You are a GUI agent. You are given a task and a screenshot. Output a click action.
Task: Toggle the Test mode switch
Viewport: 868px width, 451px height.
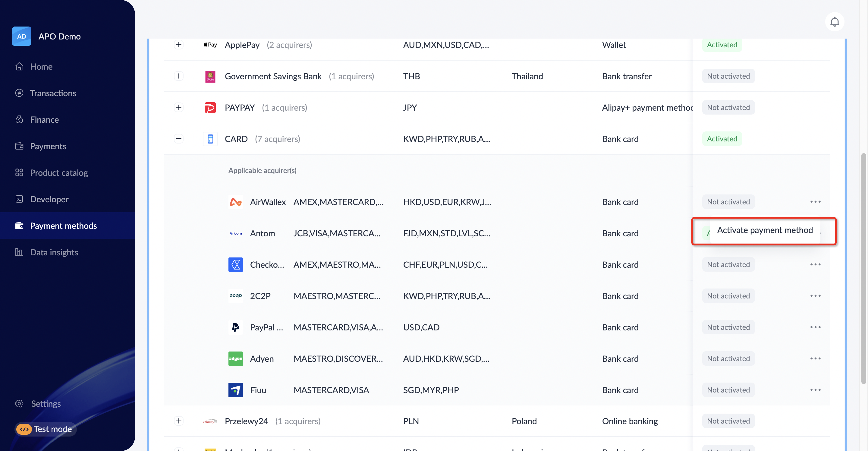(24, 429)
